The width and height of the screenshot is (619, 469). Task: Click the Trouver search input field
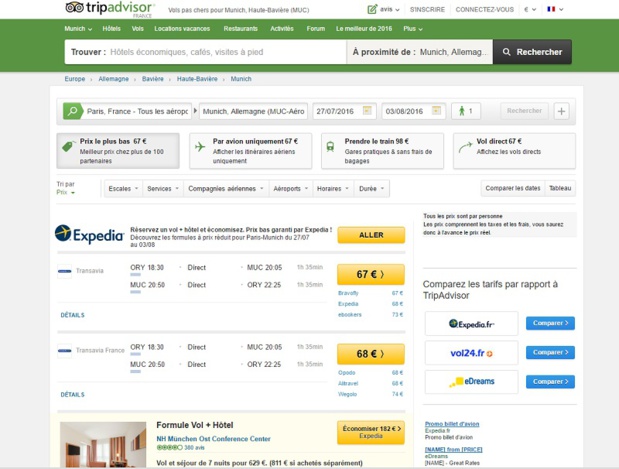(x=206, y=52)
